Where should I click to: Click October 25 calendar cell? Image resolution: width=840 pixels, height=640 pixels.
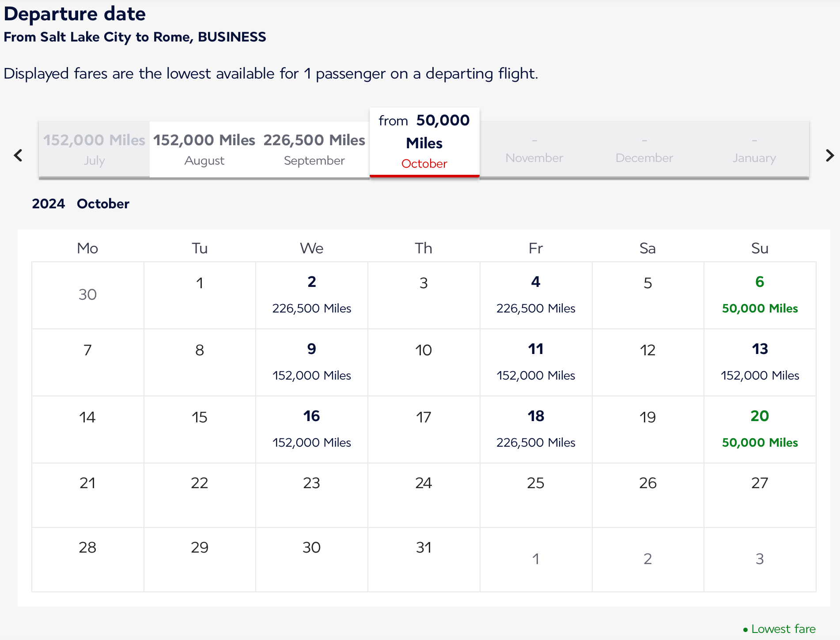(536, 494)
